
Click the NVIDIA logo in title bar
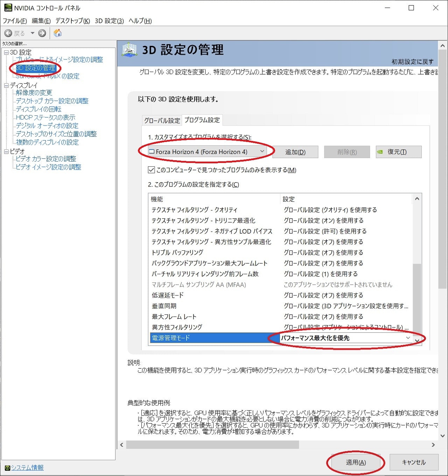point(8,7)
